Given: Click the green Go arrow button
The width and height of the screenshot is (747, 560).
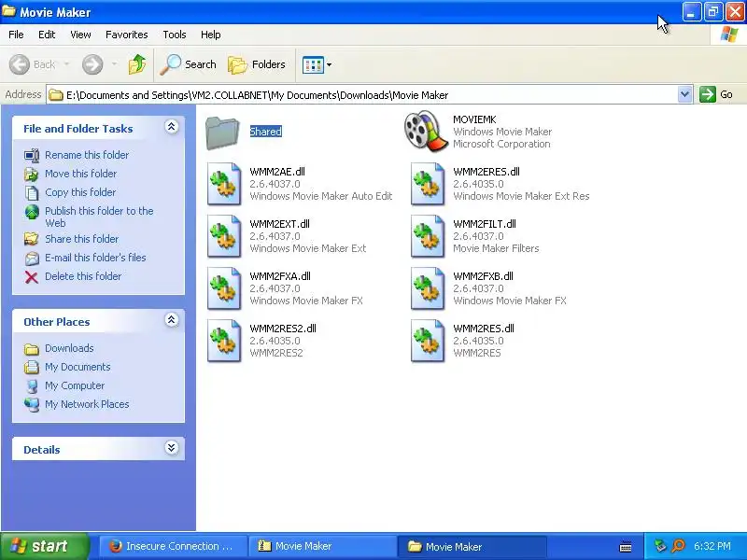Looking at the screenshot, I should click(708, 94).
